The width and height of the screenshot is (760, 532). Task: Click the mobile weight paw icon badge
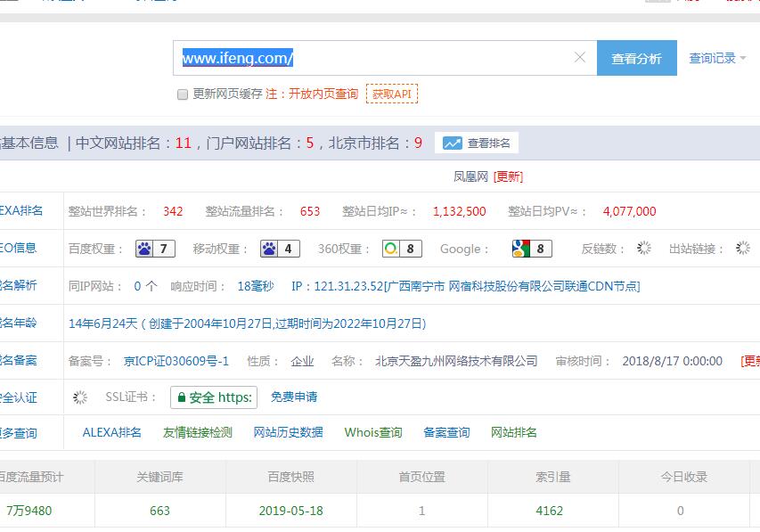click(280, 249)
